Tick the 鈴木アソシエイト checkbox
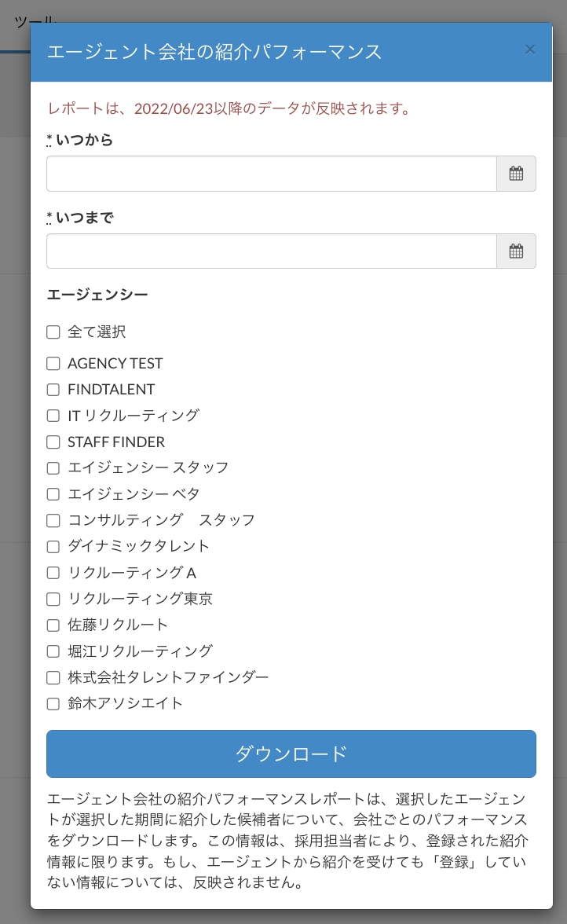This screenshot has width=567, height=924. (x=53, y=704)
